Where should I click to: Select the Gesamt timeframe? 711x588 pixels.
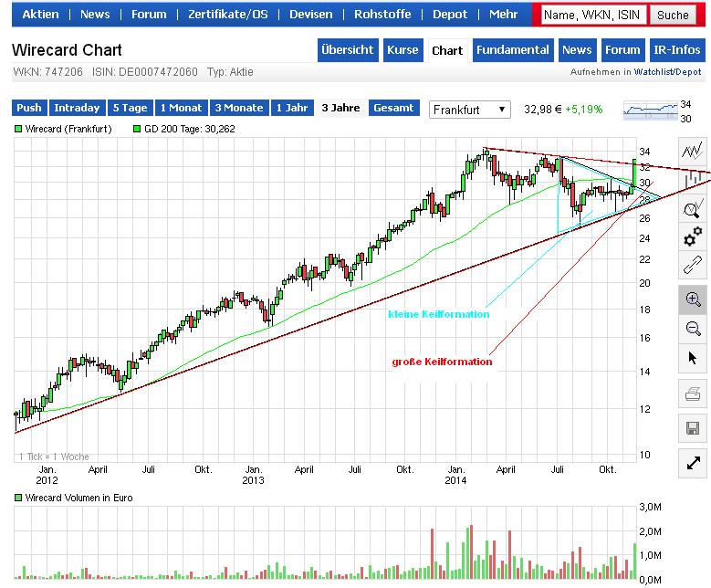[394, 108]
